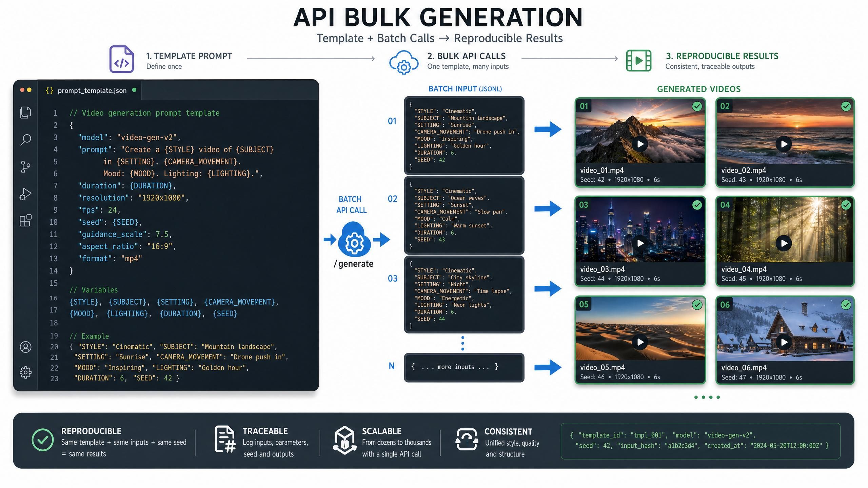Click the /generate cloud gear icon

tap(354, 239)
